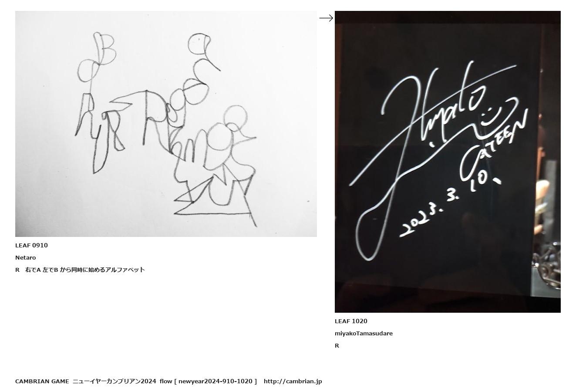Select the LEAF 0910 label
This screenshot has width=576, height=392.
pyautogui.click(x=31, y=245)
